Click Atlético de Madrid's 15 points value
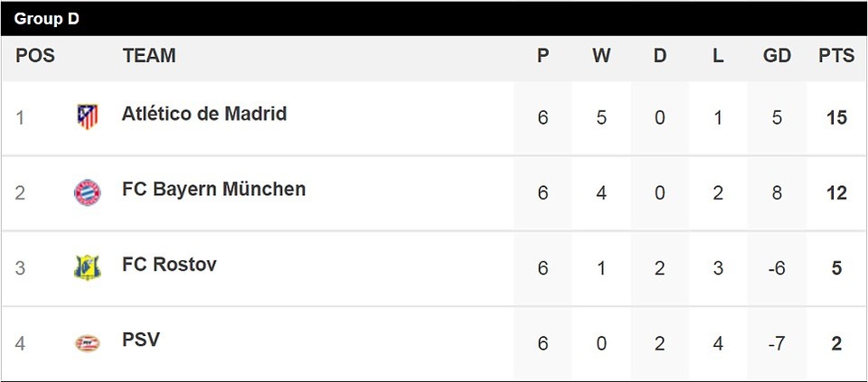868x382 pixels. [x=836, y=117]
